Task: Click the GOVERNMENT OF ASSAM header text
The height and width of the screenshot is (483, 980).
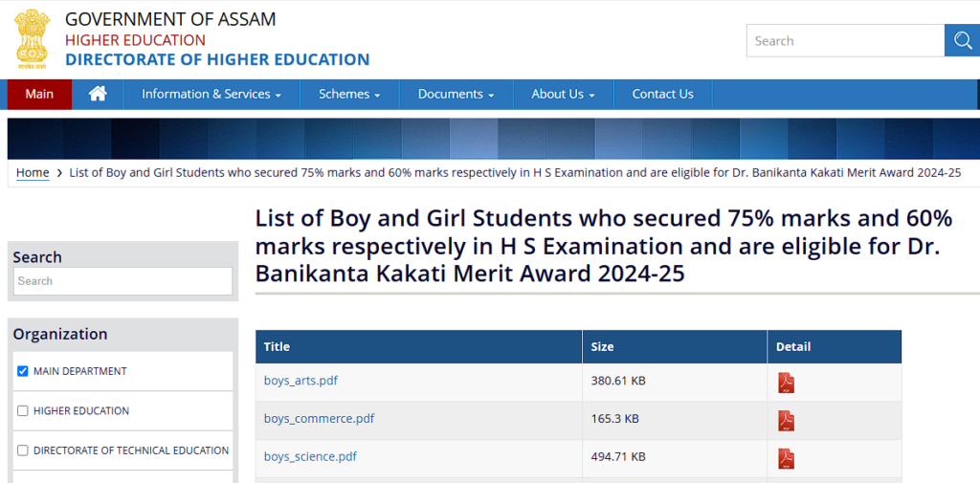Action: 170,19
